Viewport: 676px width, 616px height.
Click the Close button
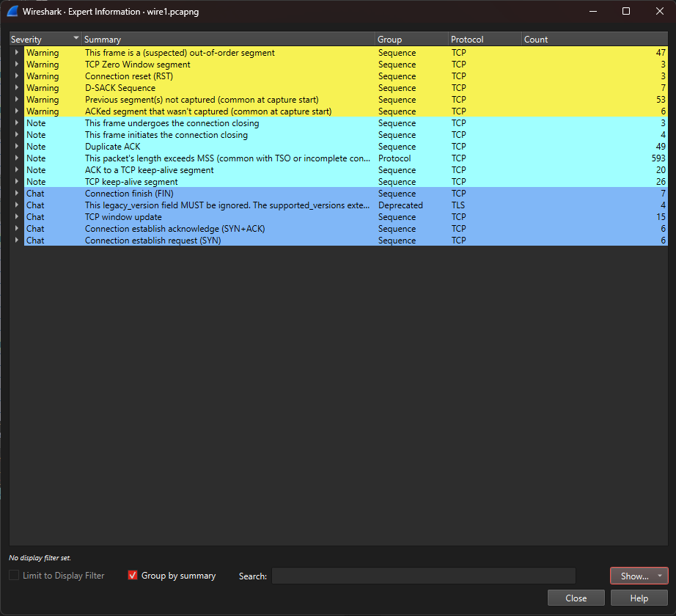click(576, 598)
